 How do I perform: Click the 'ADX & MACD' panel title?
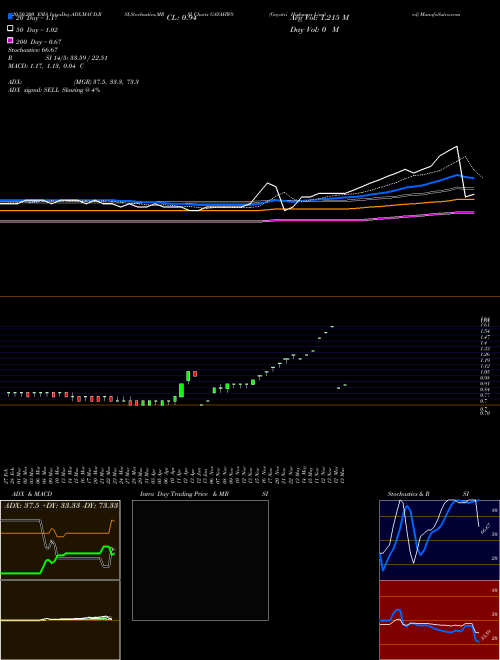(32, 494)
